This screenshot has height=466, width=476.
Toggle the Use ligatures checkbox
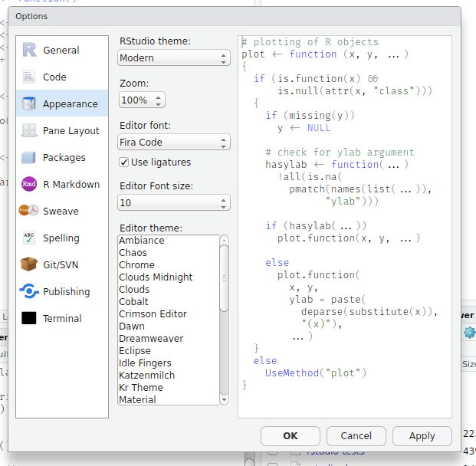click(124, 162)
